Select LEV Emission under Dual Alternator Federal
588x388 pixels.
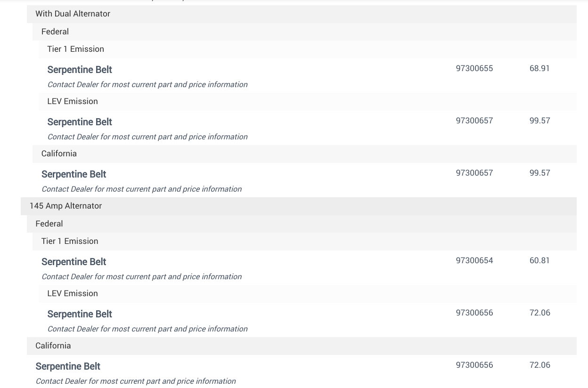click(73, 101)
